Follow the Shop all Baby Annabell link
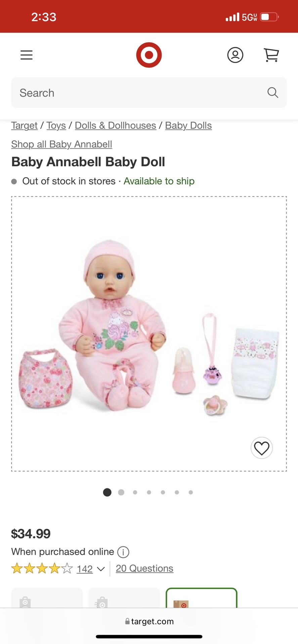The image size is (298, 644). [x=61, y=144]
